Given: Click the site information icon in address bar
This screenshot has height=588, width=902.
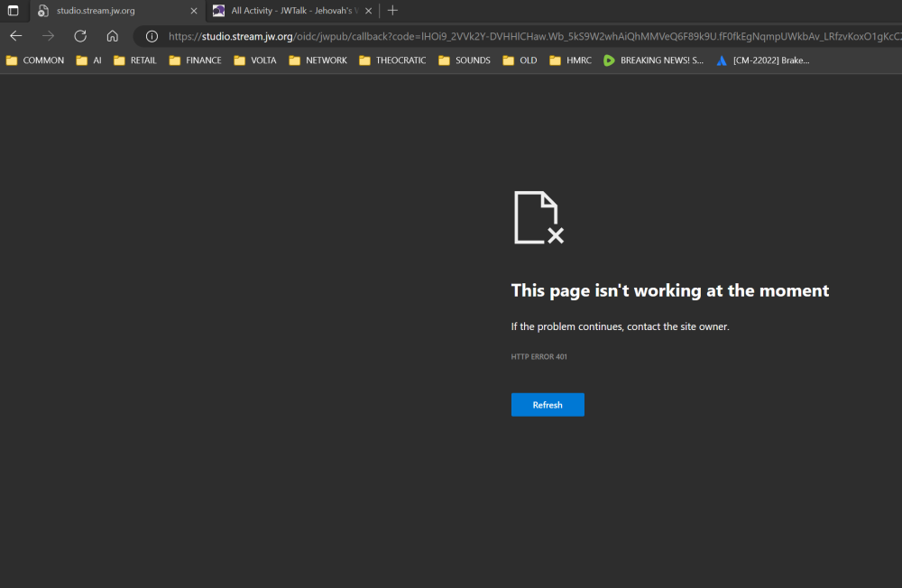Looking at the screenshot, I should (x=152, y=36).
